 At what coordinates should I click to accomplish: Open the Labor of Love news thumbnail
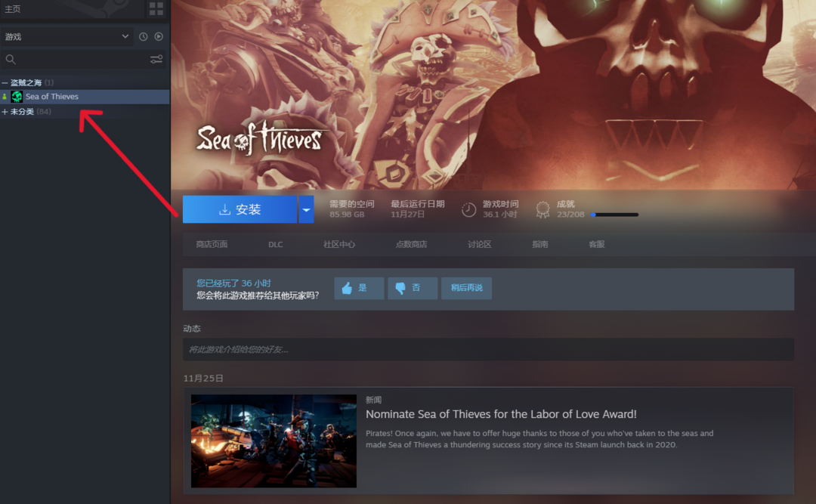tap(274, 441)
